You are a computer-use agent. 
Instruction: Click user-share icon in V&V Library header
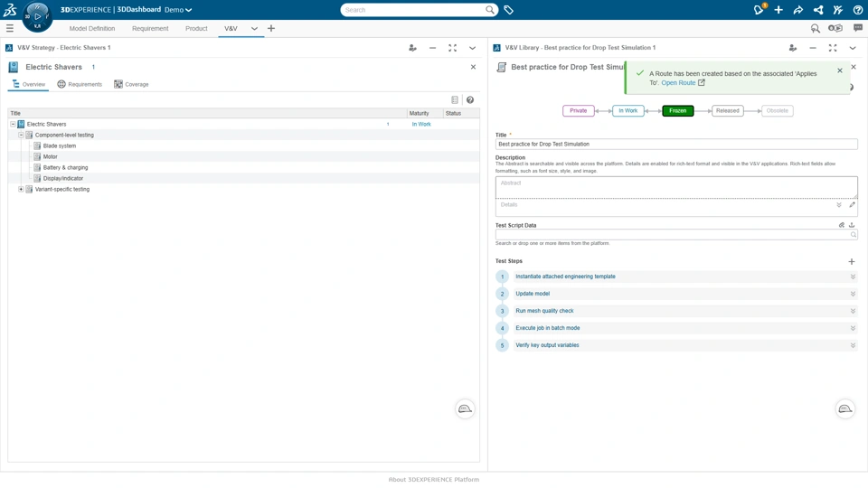click(x=793, y=48)
